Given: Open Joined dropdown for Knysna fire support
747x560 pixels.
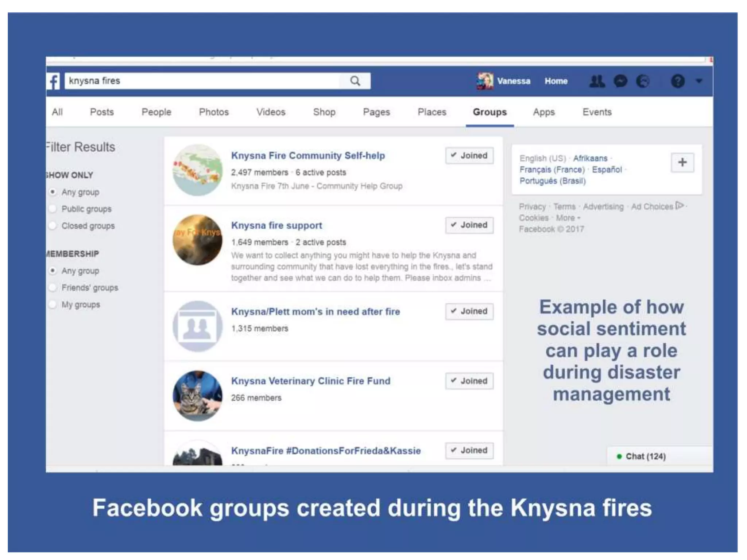Looking at the screenshot, I should pyautogui.click(x=469, y=225).
